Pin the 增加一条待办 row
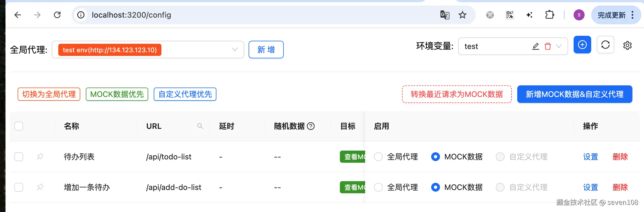The image size is (644, 212). click(x=40, y=187)
